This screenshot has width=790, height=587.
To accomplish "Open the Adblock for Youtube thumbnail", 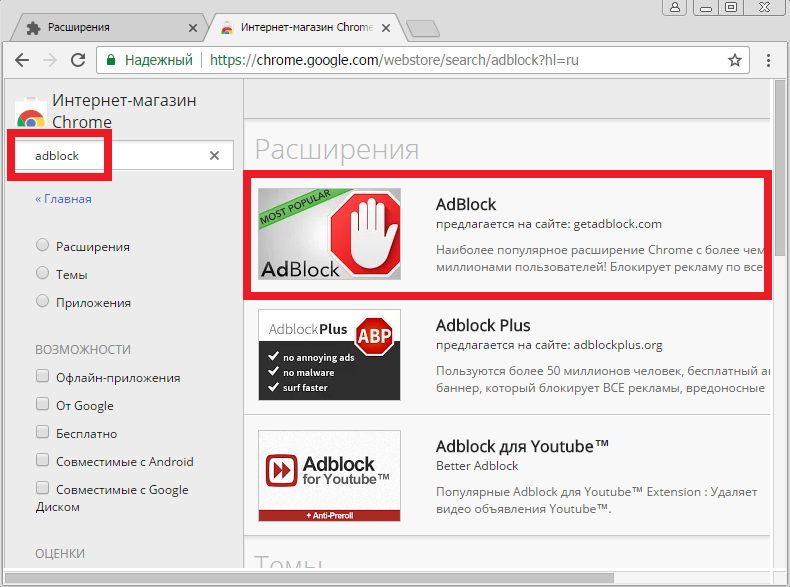I will pyautogui.click(x=330, y=476).
